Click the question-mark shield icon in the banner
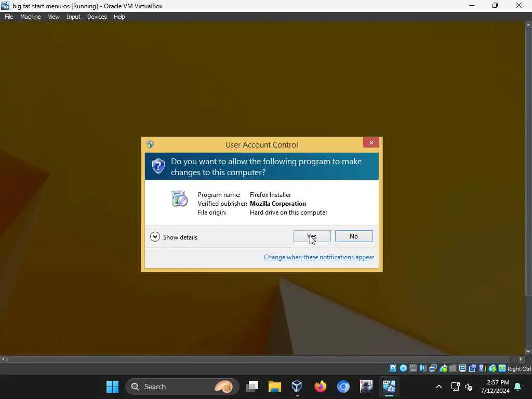Screen dimensions: 532x399 tap(158, 166)
